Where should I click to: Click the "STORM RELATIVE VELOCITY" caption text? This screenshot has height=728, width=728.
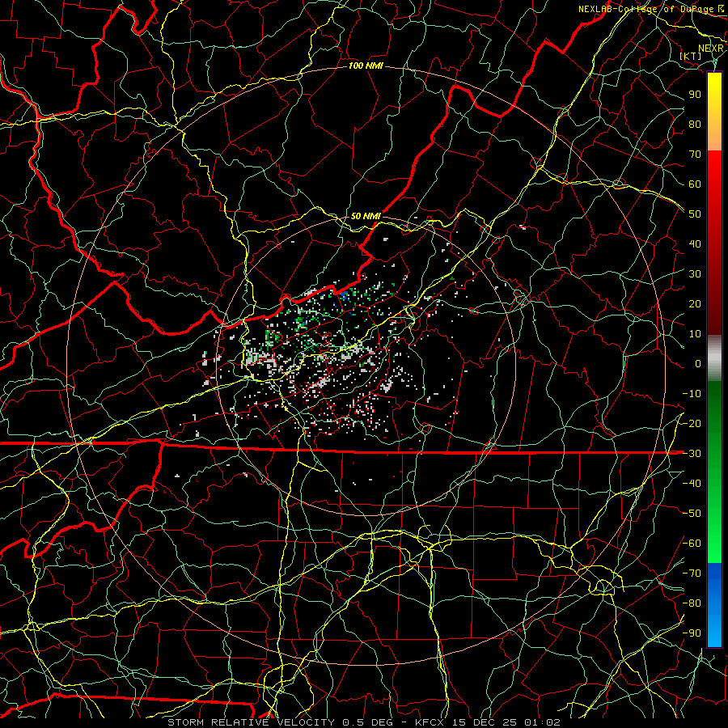click(251, 722)
